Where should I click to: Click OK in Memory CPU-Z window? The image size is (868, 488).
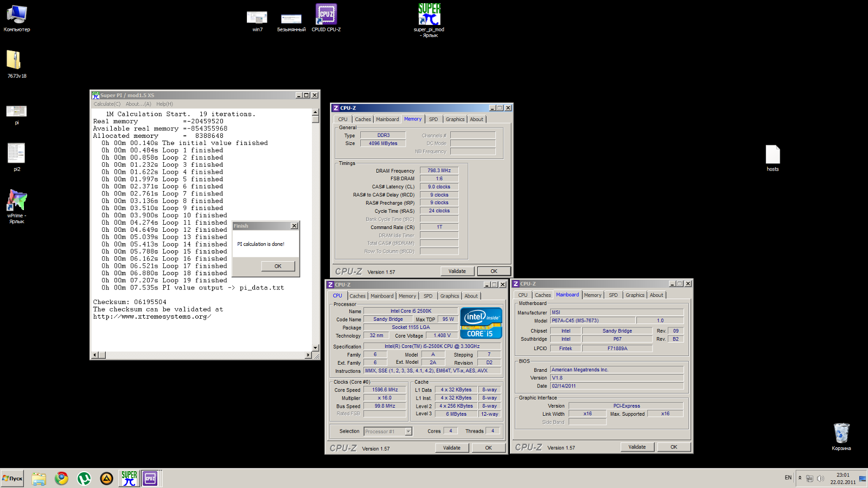[x=494, y=271]
